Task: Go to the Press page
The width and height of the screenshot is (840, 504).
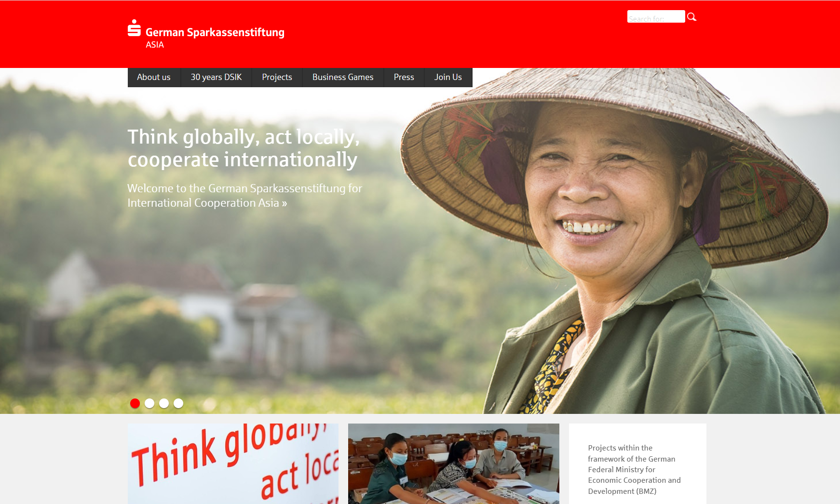Action: 404,77
